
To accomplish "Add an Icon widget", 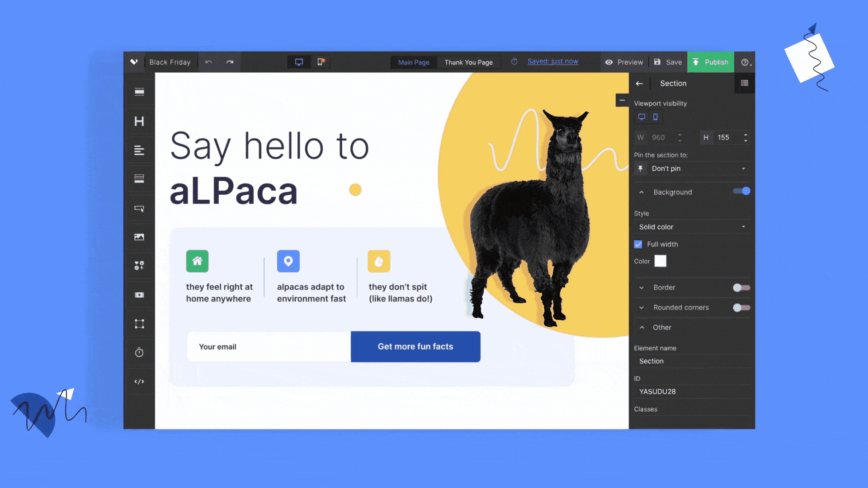I will point(139,266).
